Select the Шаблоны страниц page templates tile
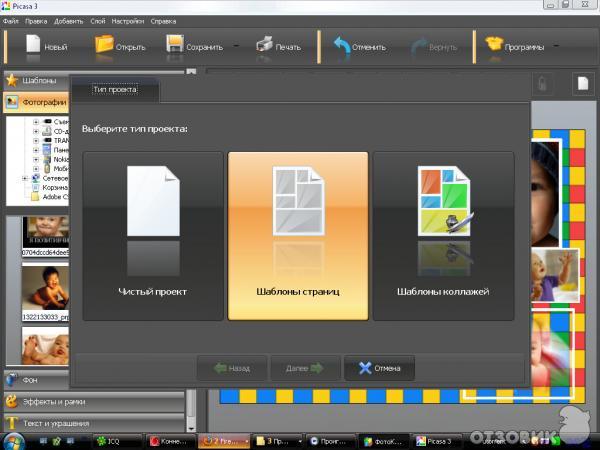Screen dimensions: 600x450 pos(298,235)
